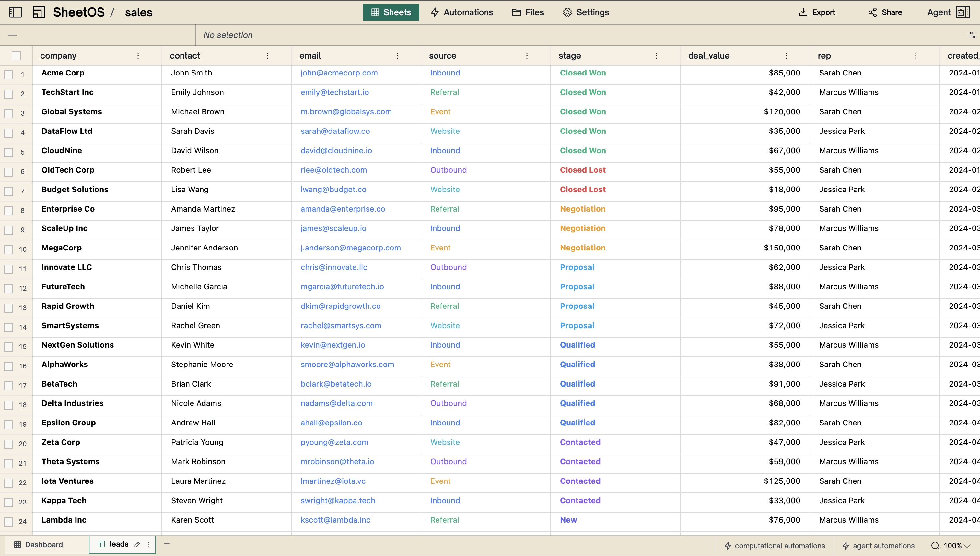This screenshot has height=556, width=980.
Task: Click the Agent panel icon
Action: point(962,12)
